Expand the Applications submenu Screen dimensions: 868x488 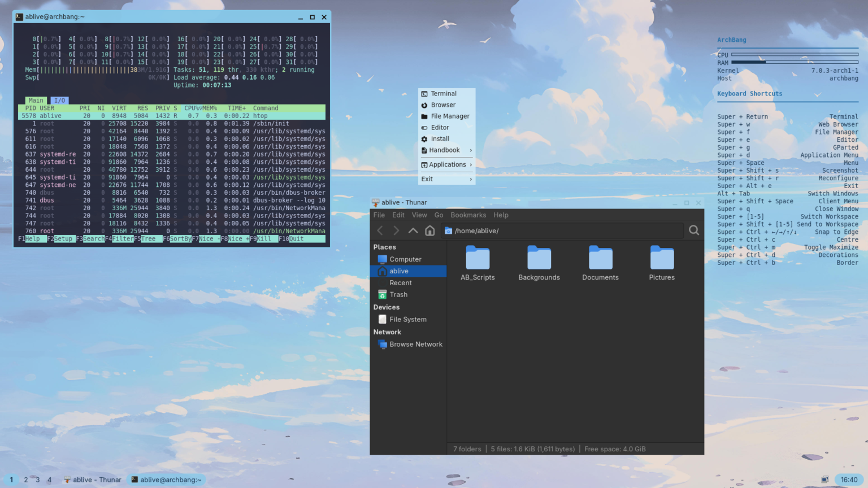pyautogui.click(x=446, y=165)
